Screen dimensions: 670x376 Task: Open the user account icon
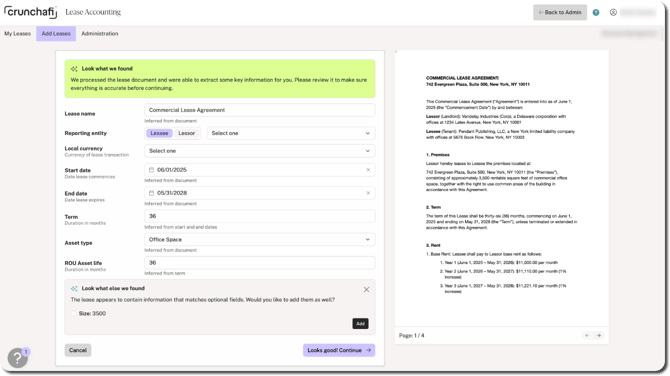tap(613, 12)
